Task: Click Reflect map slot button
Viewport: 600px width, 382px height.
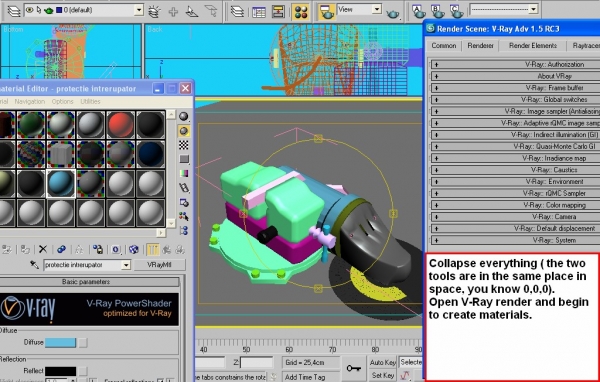Action: [x=83, y=371]
